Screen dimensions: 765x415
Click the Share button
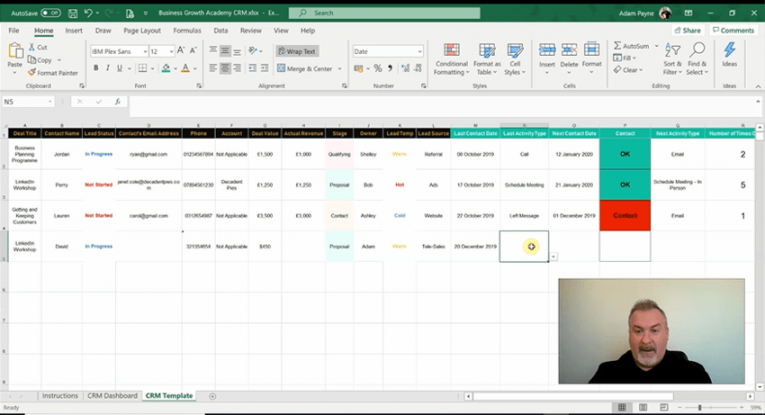(x=687, y=30)
